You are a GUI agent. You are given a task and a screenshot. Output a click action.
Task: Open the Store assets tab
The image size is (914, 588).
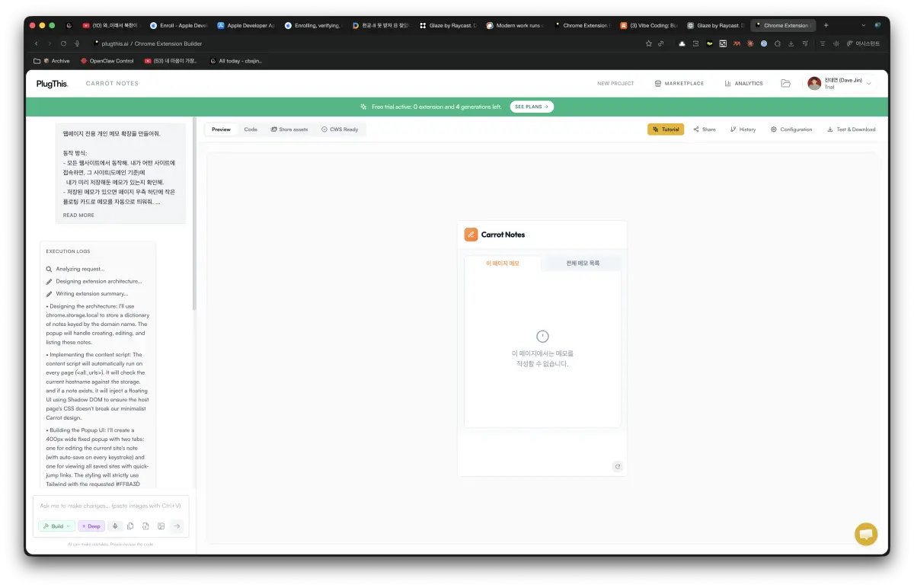(289, 129)
